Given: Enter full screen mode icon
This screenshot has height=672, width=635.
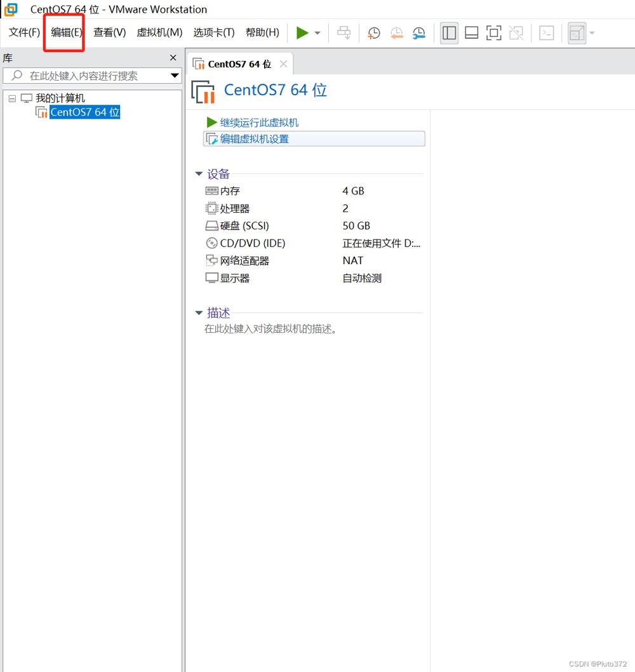Looking at the screenshot, I should tap(493, 33).
